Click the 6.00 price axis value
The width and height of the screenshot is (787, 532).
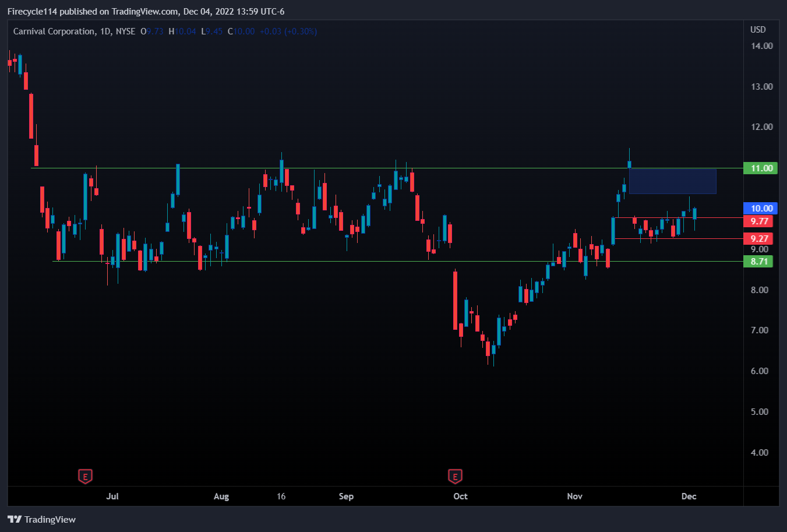[x=760, y=371]
